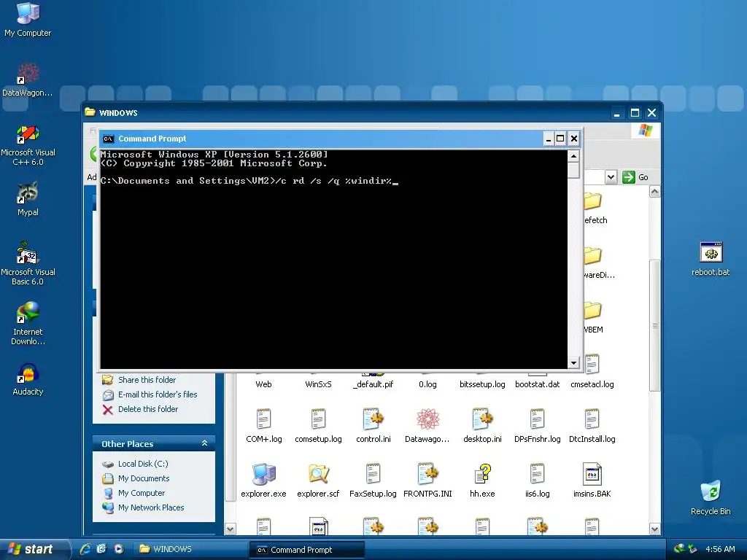Select the WinSxS folder label
This screenshot has width=747, height=560.
click(318, 384)
